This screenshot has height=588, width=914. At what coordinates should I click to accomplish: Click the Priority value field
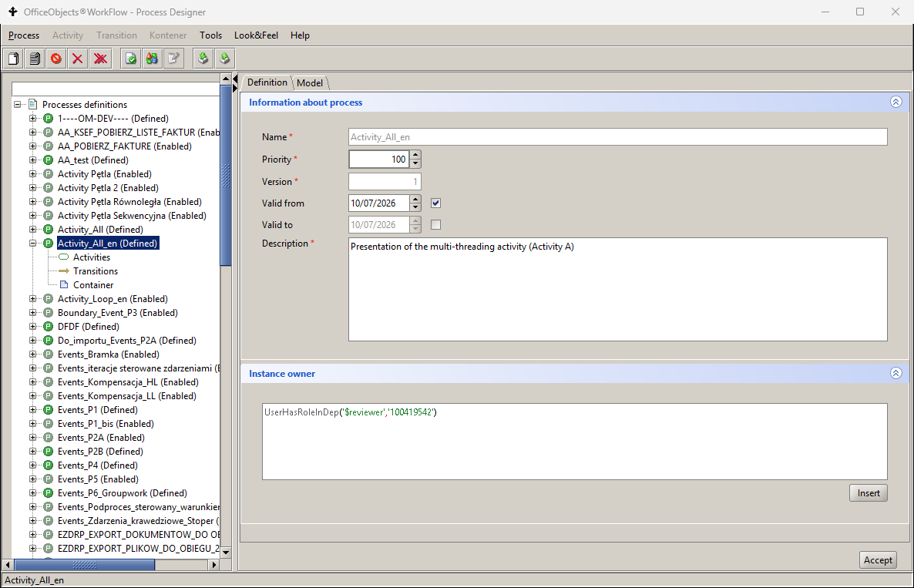[379, 160]
